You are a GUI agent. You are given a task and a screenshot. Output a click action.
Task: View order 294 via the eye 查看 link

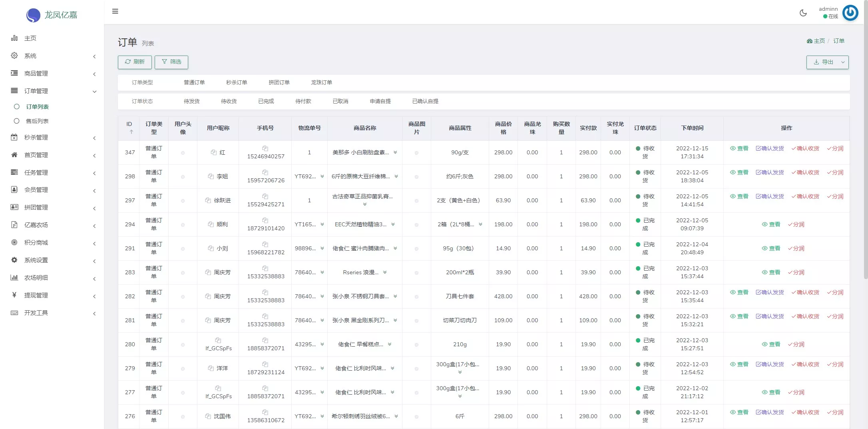(771, 224)
